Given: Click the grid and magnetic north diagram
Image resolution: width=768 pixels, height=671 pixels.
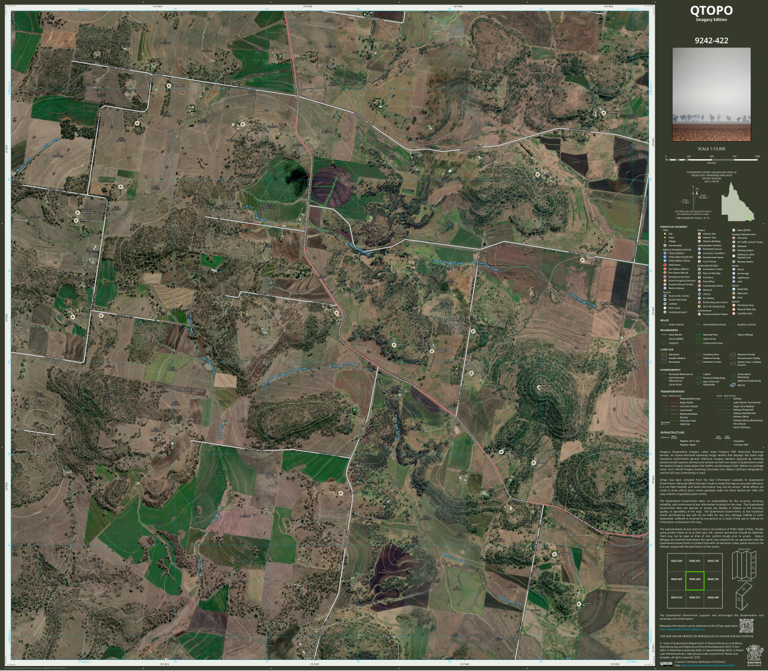Looking at the screenshot, I should (696, 199).
